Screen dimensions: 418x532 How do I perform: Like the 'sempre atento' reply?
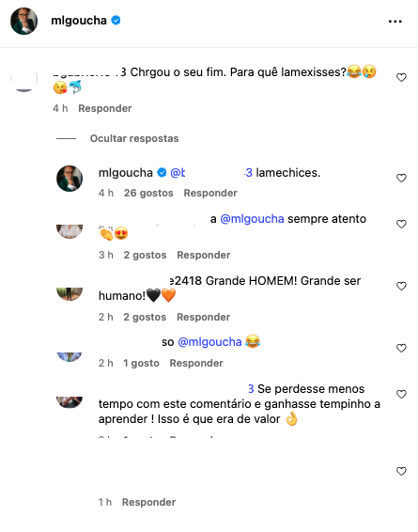click(x=401, y=225)
